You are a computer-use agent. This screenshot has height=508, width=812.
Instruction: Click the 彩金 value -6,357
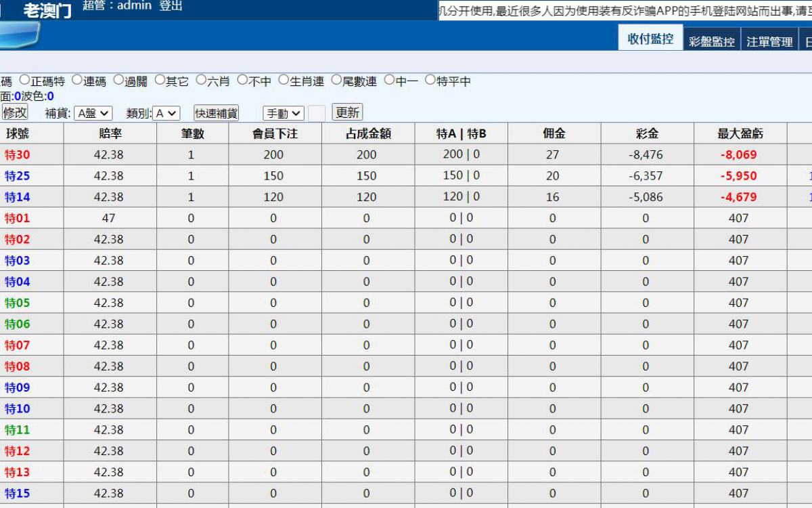646,175
